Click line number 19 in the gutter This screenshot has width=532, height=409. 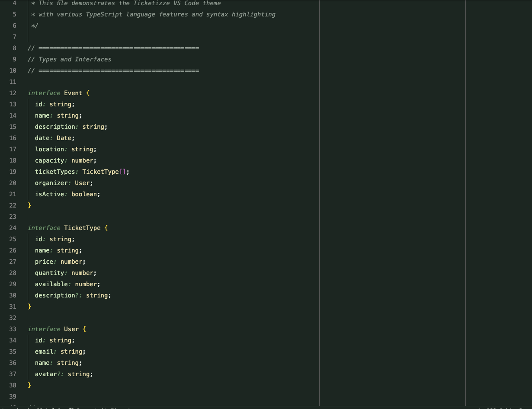[x=13, y=172]
